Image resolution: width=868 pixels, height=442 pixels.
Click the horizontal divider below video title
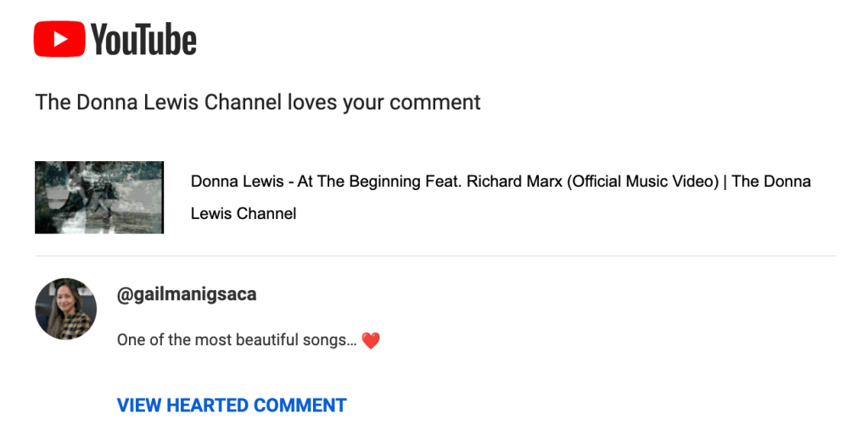(x=434, y=255)
